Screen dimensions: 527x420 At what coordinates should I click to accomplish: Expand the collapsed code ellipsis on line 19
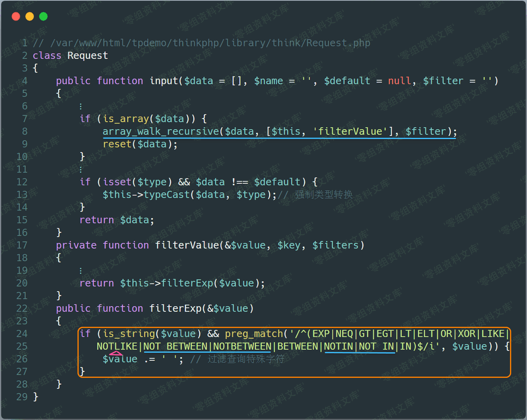pos(81,270)
